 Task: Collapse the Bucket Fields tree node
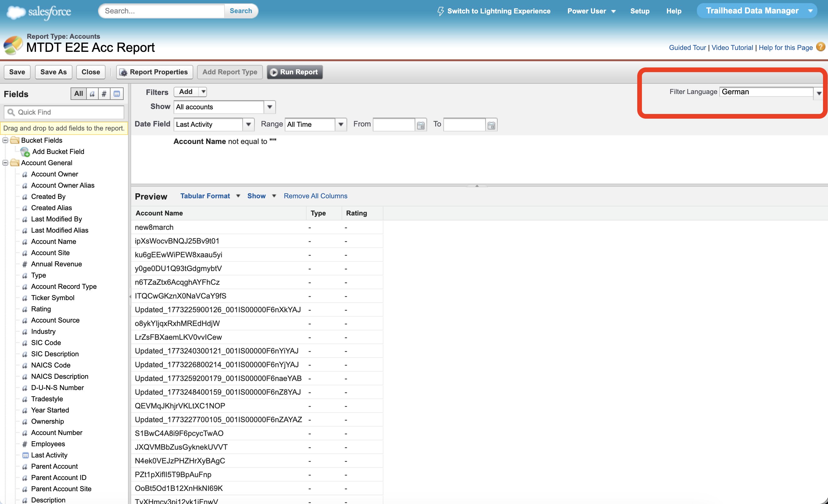[5, 140]
